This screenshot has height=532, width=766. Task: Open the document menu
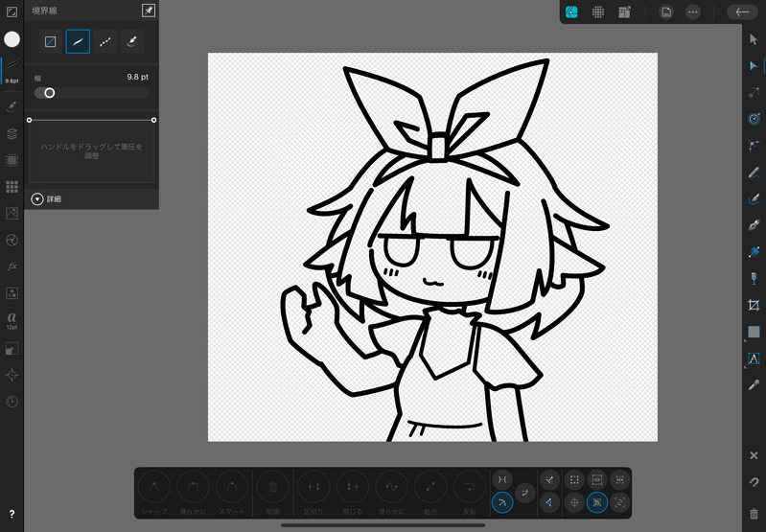pos(666,12)
